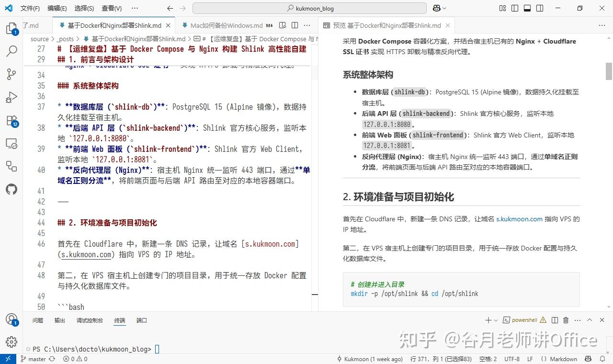Open the Explorer view in the activity bar
The width and height of the screenshot is (613, 364).
pos(11,29)
